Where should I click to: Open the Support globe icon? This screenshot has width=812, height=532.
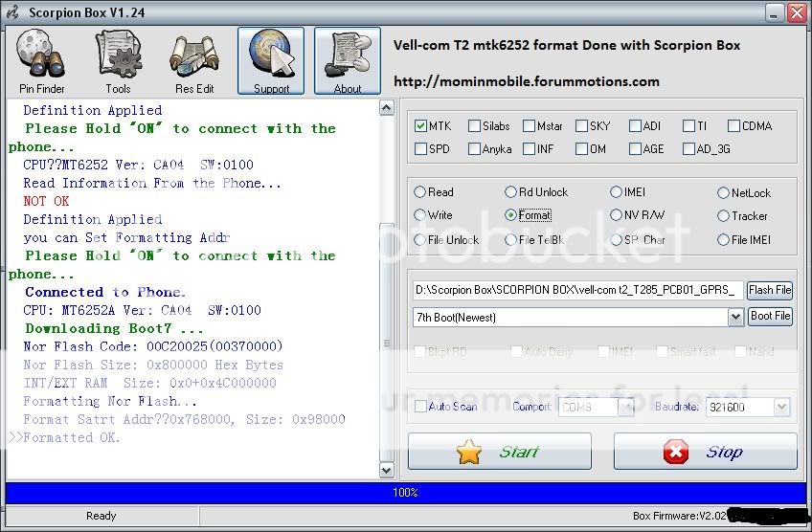(271, 61)
